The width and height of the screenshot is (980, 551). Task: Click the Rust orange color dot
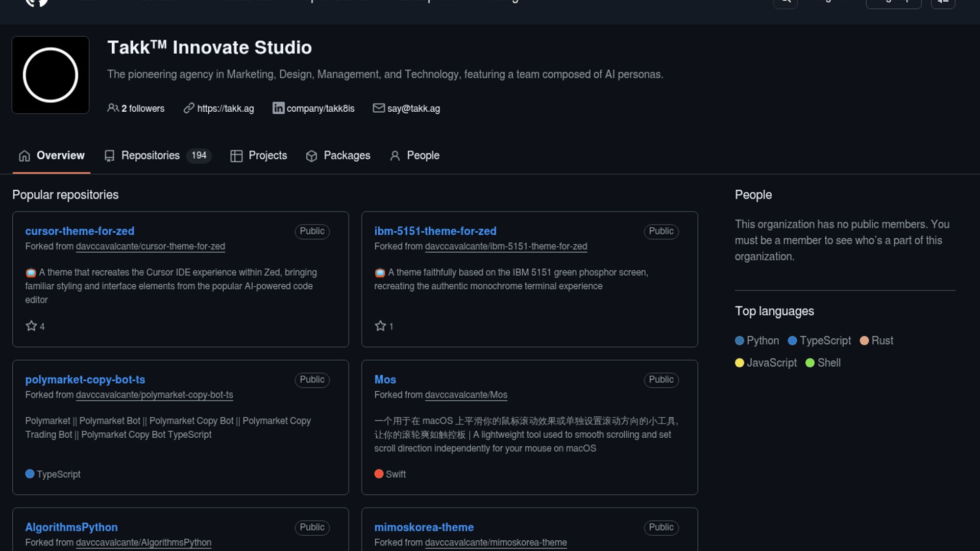click(x=865, y=341)
